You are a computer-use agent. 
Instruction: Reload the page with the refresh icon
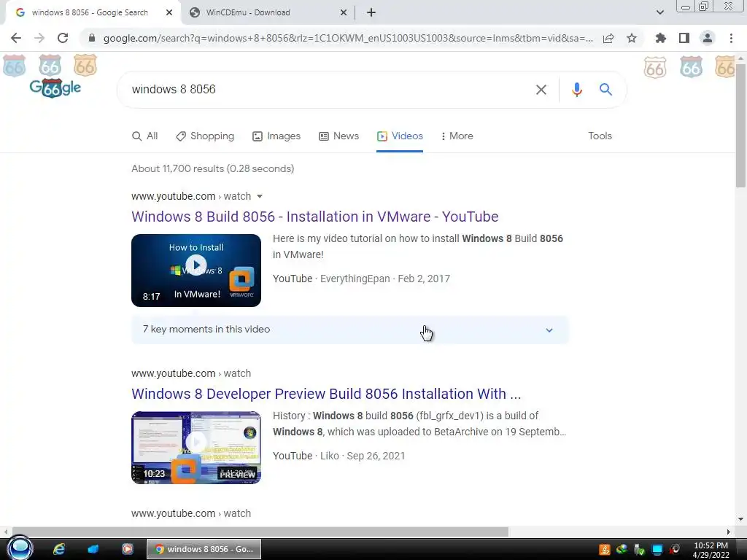pos(63,38)
